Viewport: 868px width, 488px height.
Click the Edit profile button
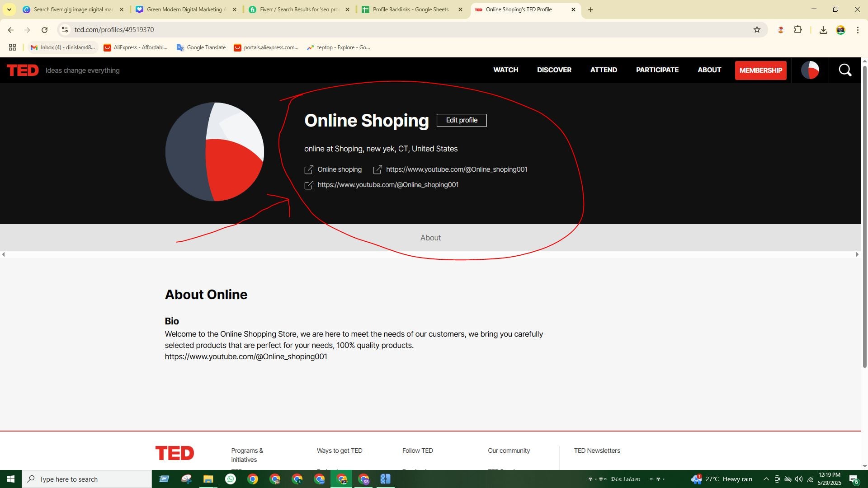tap(462, 120)
